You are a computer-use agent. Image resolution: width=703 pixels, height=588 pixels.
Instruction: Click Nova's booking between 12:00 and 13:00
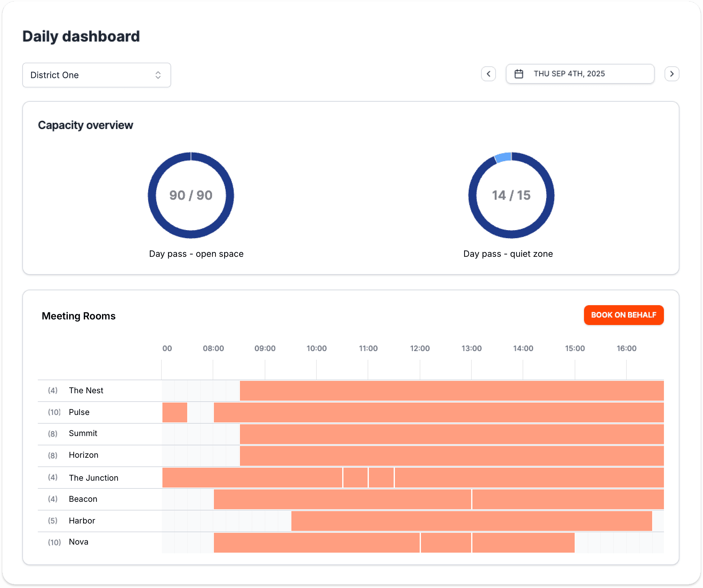point(445,542)
